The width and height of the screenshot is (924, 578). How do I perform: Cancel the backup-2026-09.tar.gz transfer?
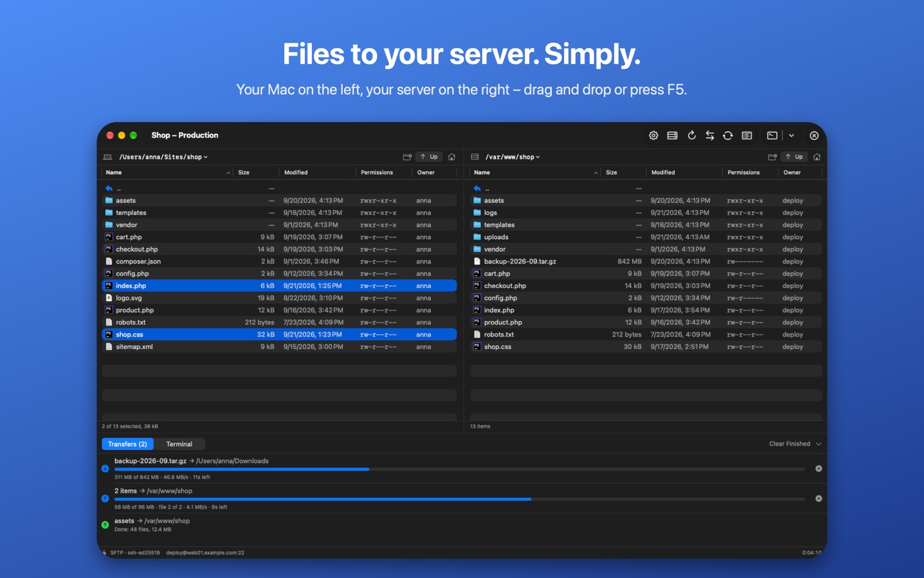point(818,469)
